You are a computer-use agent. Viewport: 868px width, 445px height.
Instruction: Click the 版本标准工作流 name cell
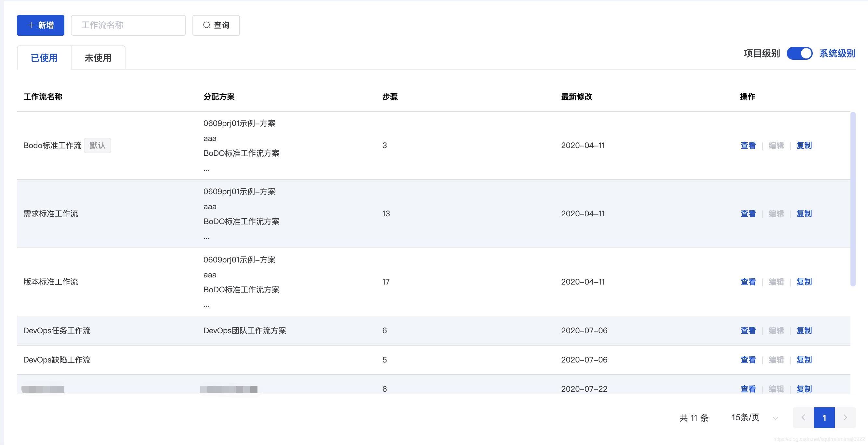(x=50, y=282)
